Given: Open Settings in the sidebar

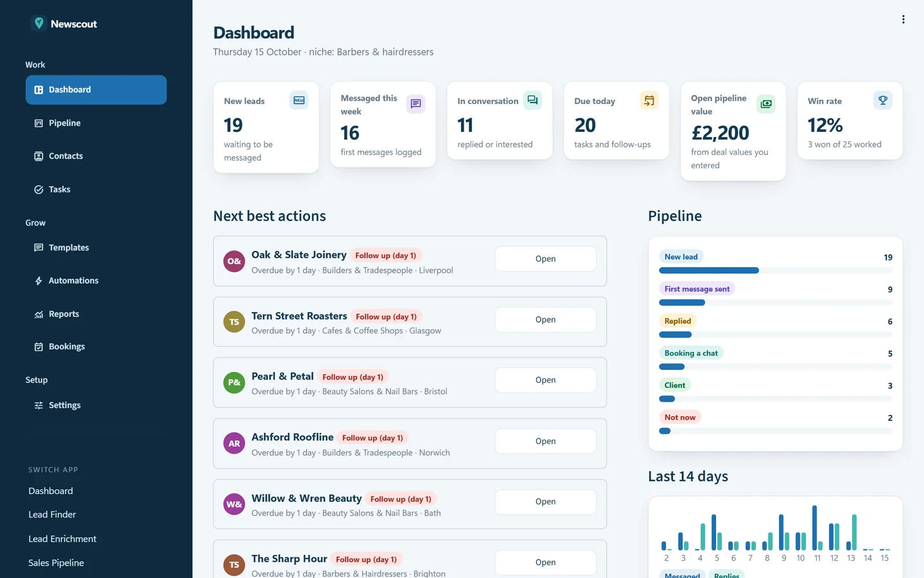Looking at the screenshot, I should click(x=96, y=405).
